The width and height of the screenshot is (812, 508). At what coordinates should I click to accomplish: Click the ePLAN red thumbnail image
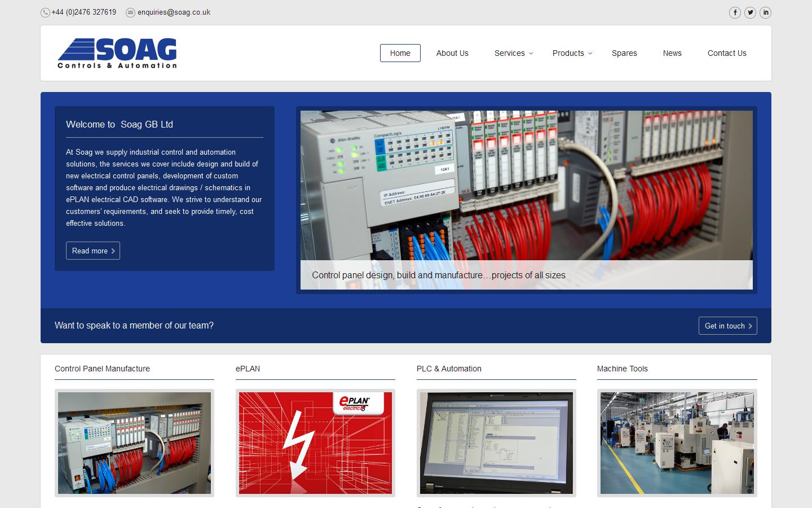[x=315, y=443]
